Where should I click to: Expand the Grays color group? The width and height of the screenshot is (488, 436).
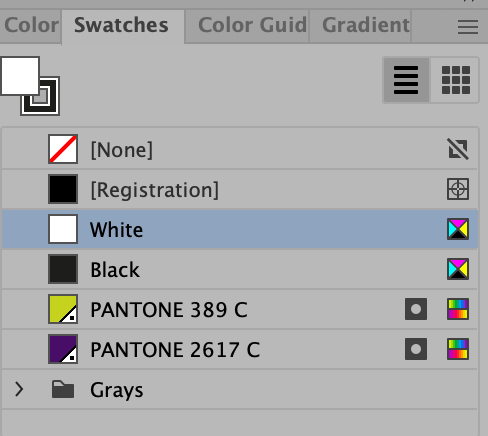(19, 389)
